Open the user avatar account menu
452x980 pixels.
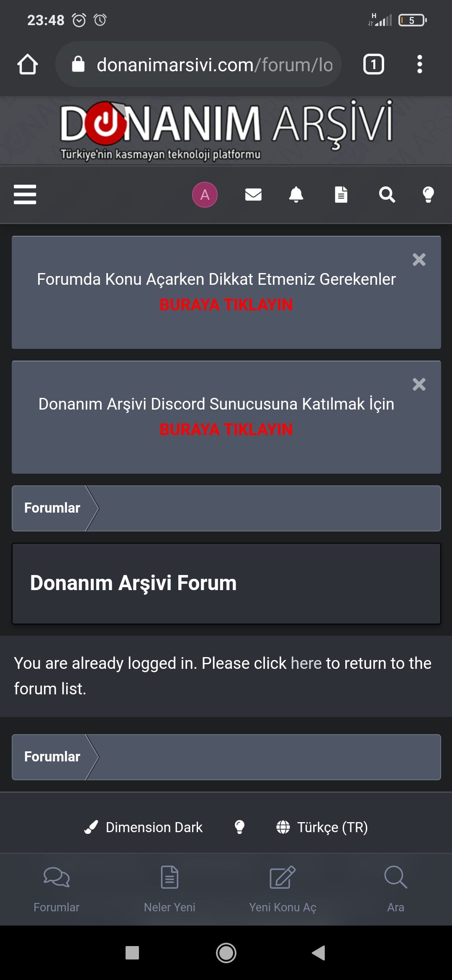click(x=205, y=194)
